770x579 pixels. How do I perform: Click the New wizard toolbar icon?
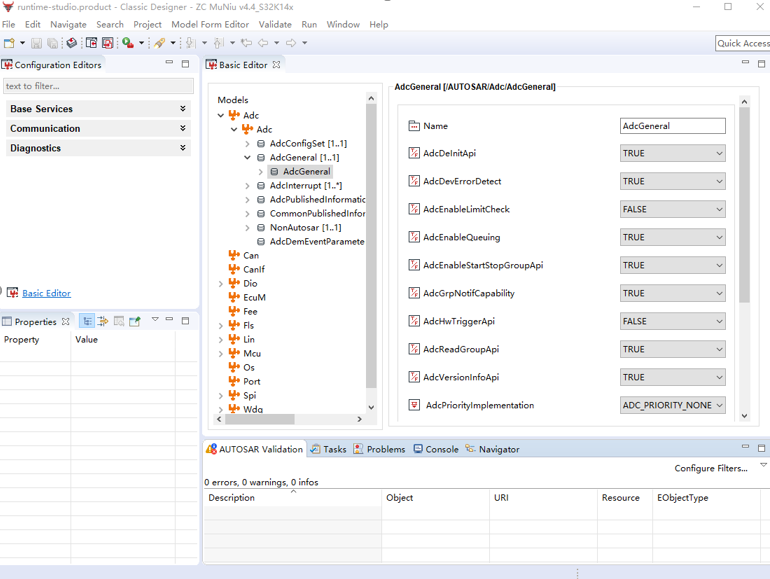pos(9,43)
